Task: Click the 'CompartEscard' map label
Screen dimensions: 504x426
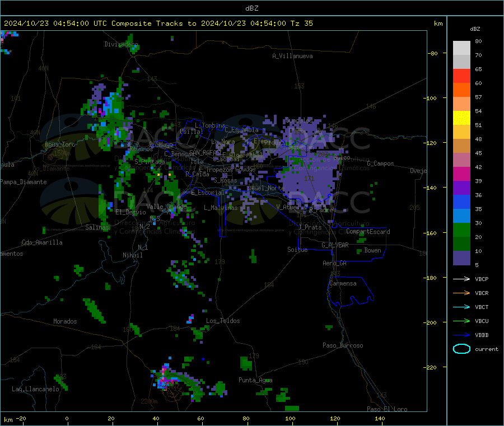Action: [368, 232]
